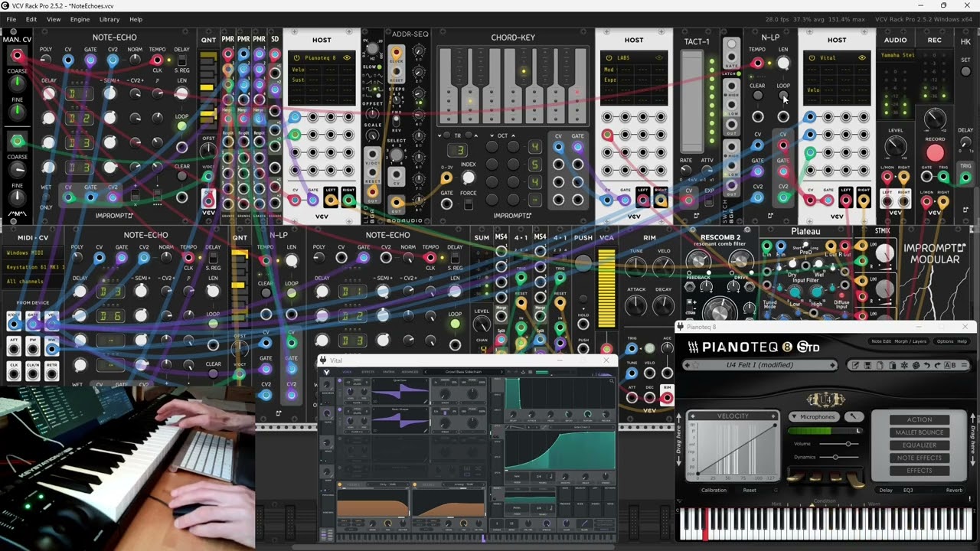Click Pianoteq random dice icon

(916, 365)
